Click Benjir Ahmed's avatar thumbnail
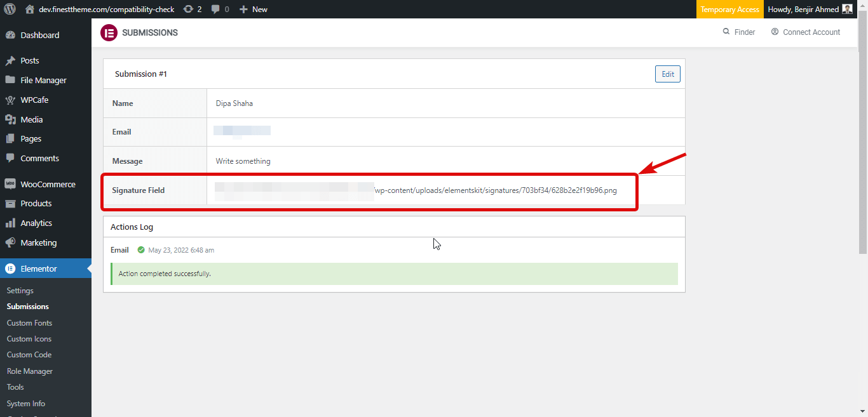The image size is (868, 417). [847, 9]
